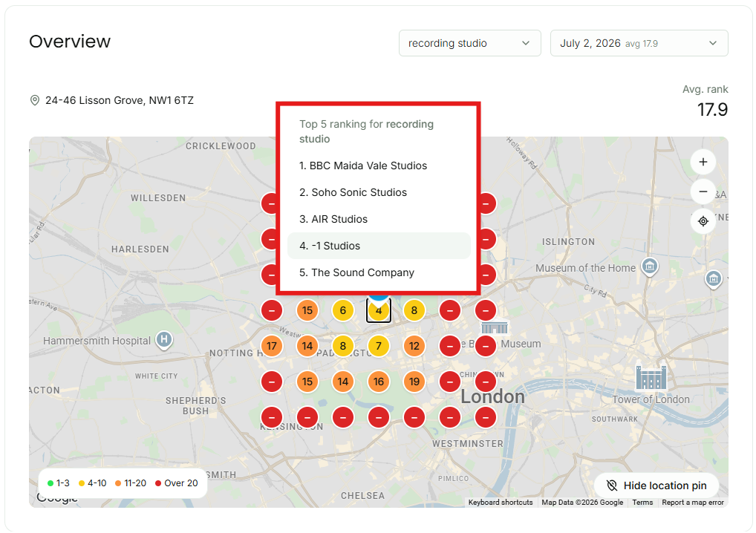Center map on current location
Viewport: 756px width, 533px height.
(703, 221)
